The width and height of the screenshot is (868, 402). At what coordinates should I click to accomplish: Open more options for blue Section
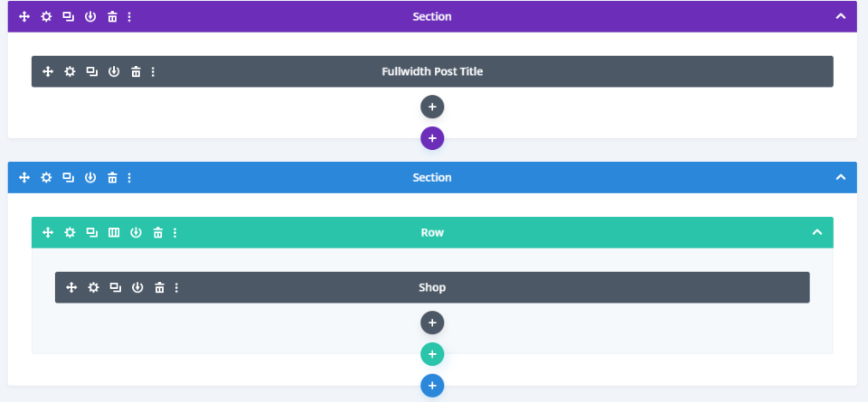tap(130, 177)
